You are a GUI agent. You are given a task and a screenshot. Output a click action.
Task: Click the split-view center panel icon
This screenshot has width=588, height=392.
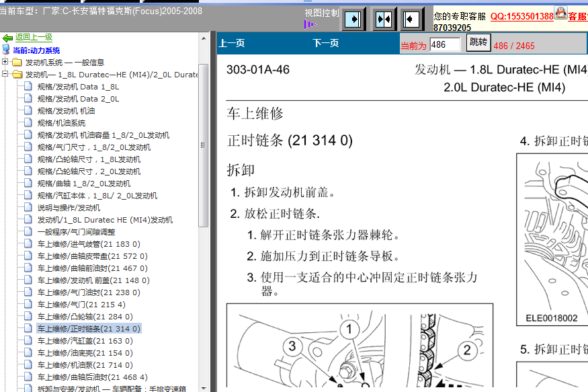click(384, 19)
